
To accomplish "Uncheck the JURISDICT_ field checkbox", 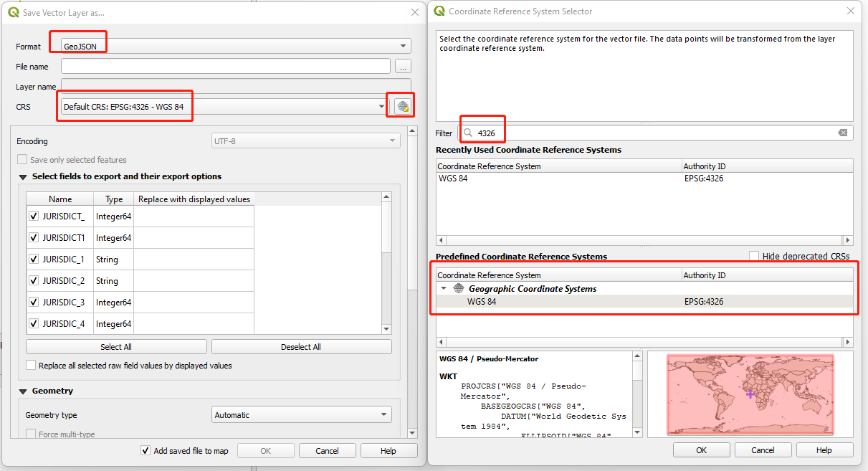I will [33, 216].
